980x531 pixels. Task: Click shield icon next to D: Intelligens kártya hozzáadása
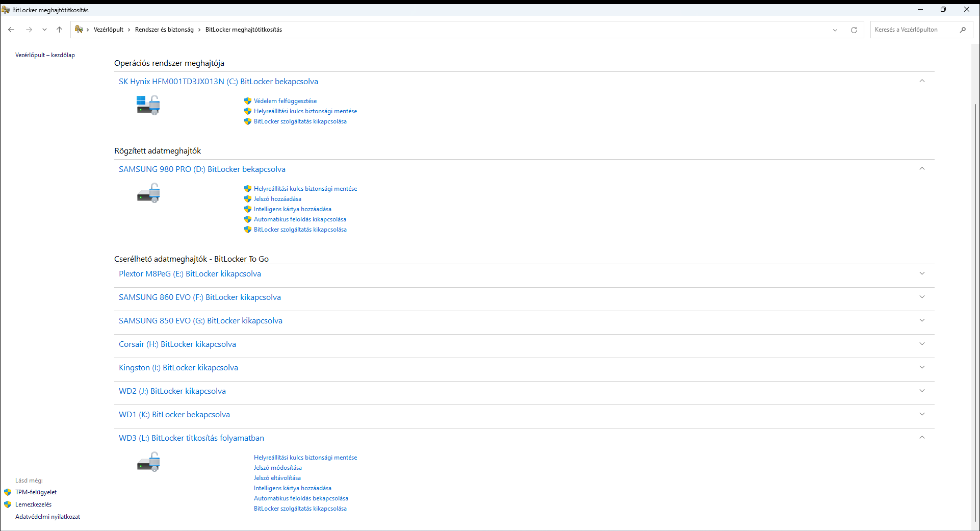click(x=248, y=209)
